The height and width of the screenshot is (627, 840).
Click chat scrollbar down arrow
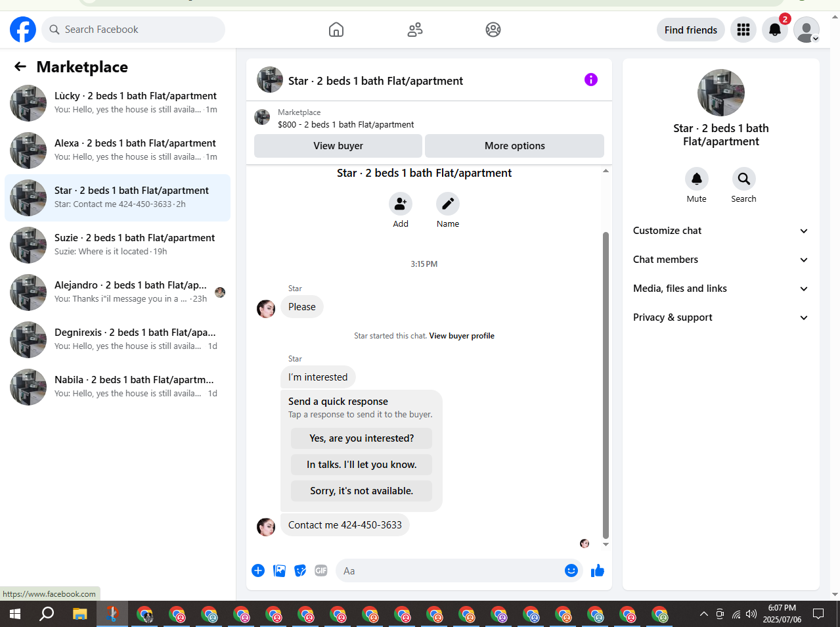(606, 544)
